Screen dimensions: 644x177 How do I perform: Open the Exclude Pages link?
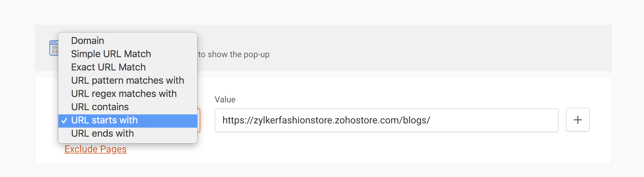(x=96, y=149)
